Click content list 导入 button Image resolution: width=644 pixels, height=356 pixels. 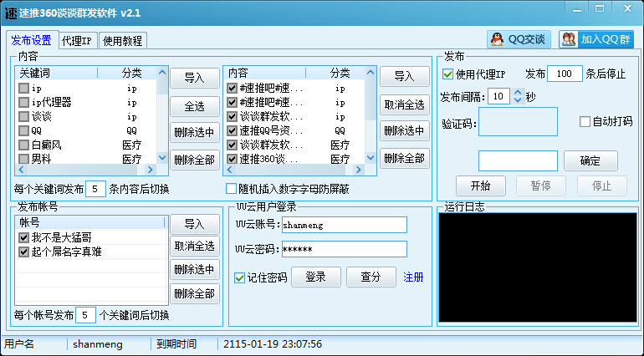point(405,76)
